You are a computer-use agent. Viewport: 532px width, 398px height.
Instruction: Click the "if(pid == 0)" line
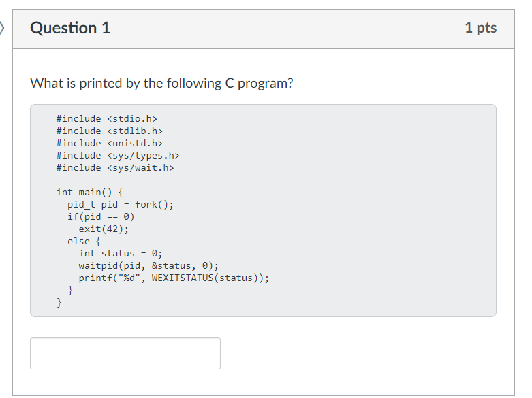point(101,216)
